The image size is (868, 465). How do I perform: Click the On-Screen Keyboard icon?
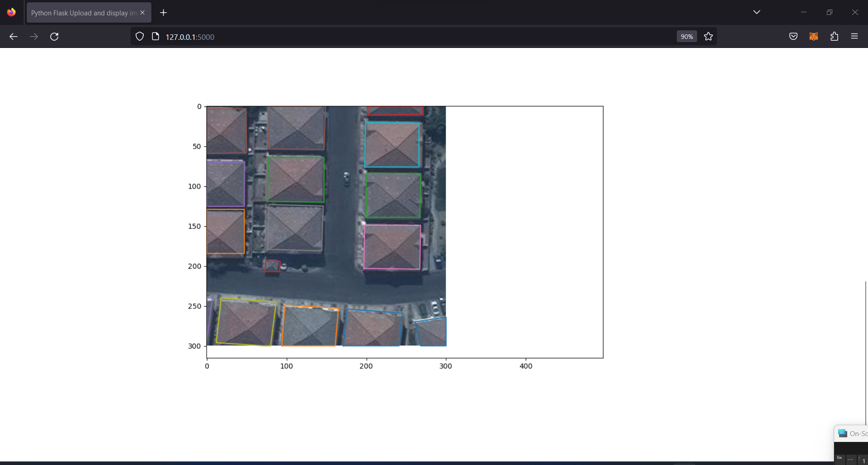(x=843, y=433)
